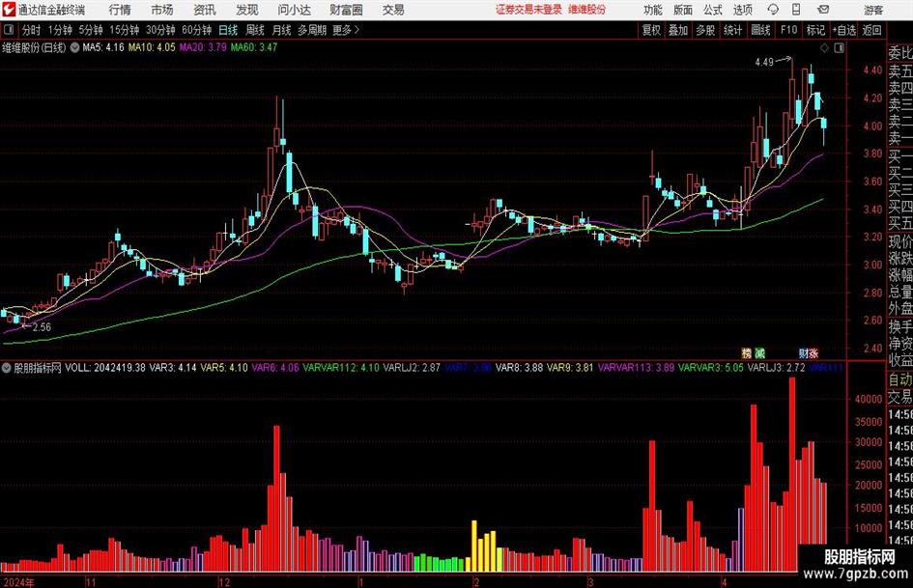Viewport: 913px width, 588px height.
Task: Switch to 30分钟 period tab
Action: (160, 30)
